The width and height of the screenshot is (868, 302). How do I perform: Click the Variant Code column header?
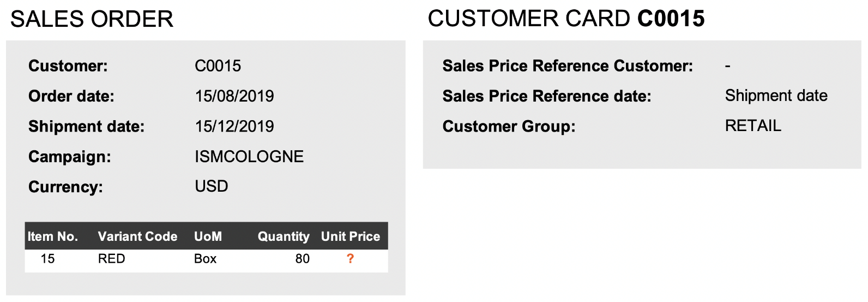coord(137,236)
